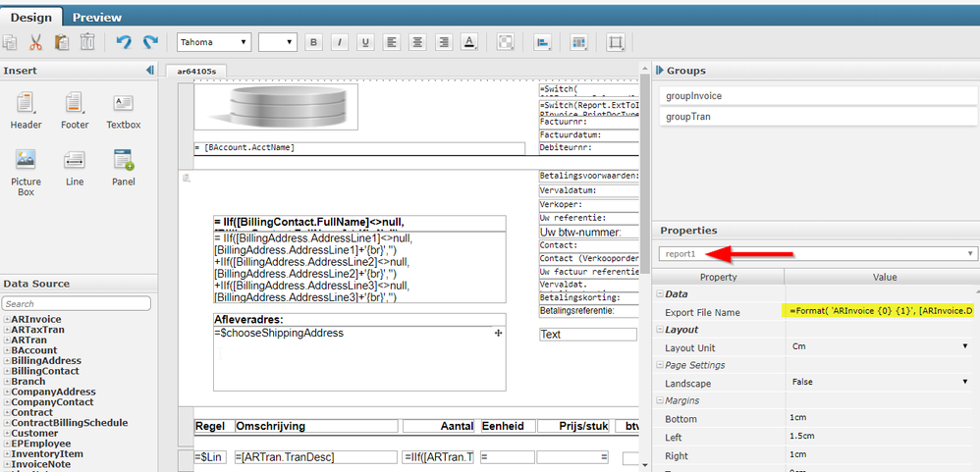
Task: Select the [BAccount.AcctName] textbox on the canvas
Action: tap(359, 148)
